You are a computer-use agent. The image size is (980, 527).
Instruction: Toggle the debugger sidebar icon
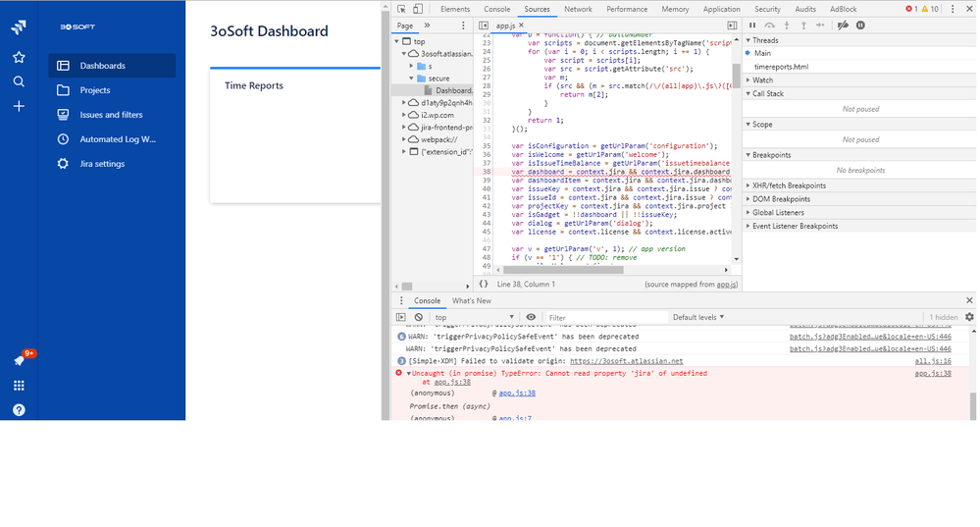click(732, 26)
